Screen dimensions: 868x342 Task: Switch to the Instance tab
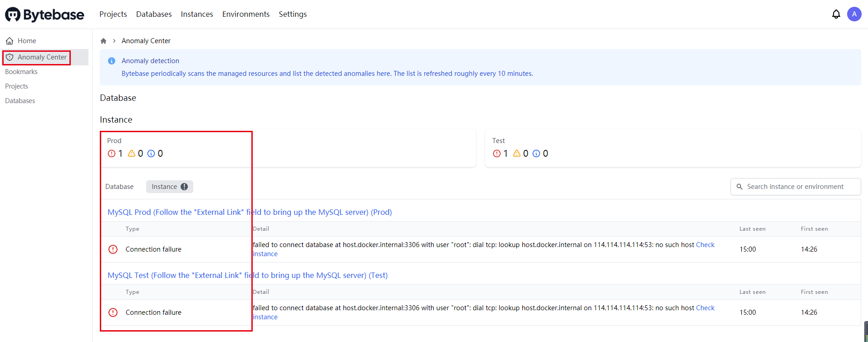pyautogui.click(x=170, y=187)
